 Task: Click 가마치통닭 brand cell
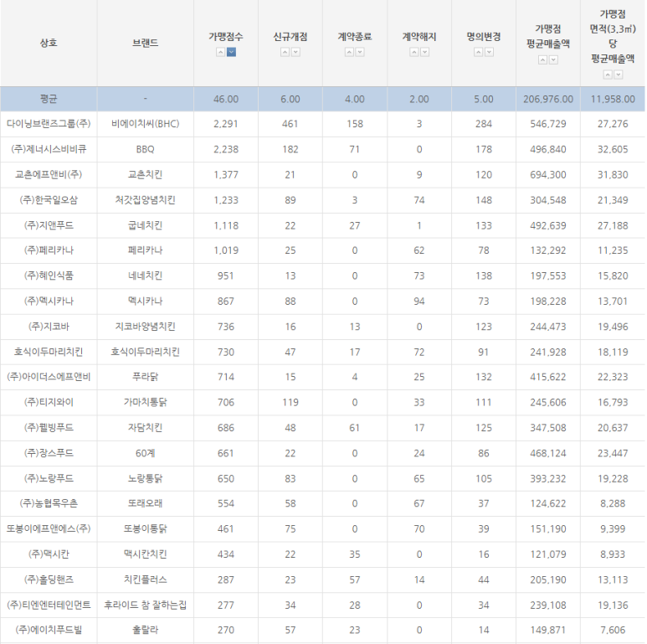tap(146, 402)
